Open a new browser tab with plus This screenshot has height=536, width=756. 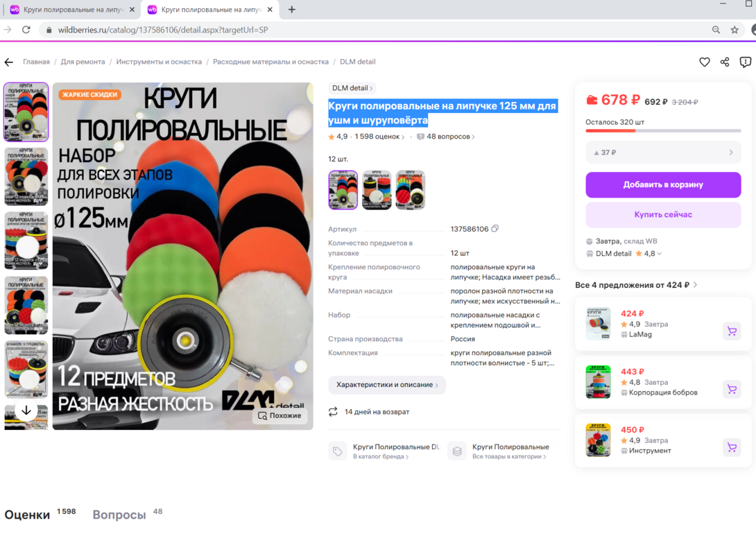point(292,10)
